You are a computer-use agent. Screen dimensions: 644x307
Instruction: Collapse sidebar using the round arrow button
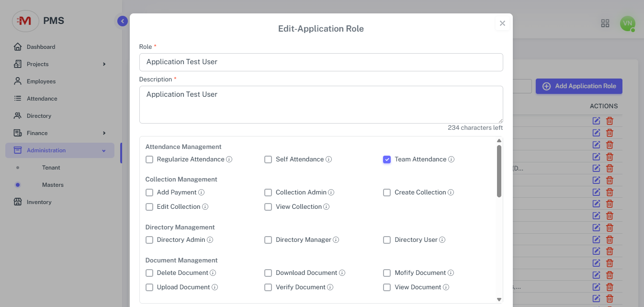(x=123, y=21)
